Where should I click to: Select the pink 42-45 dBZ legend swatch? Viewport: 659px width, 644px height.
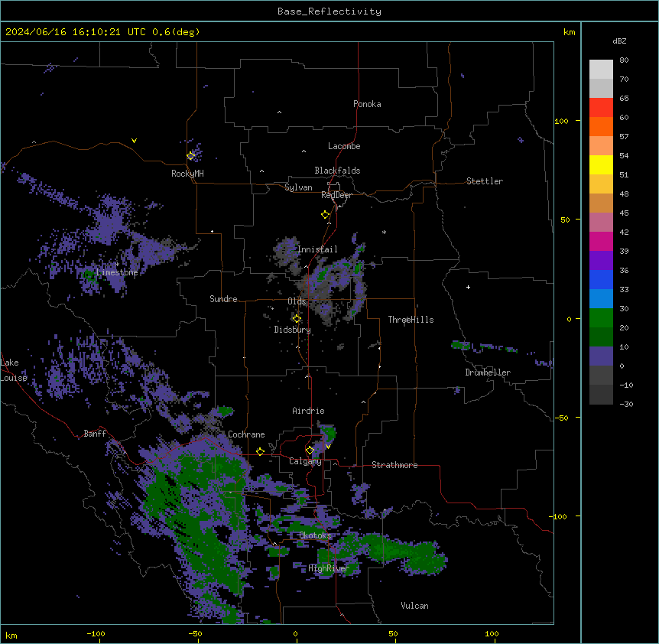pos(601,223)
